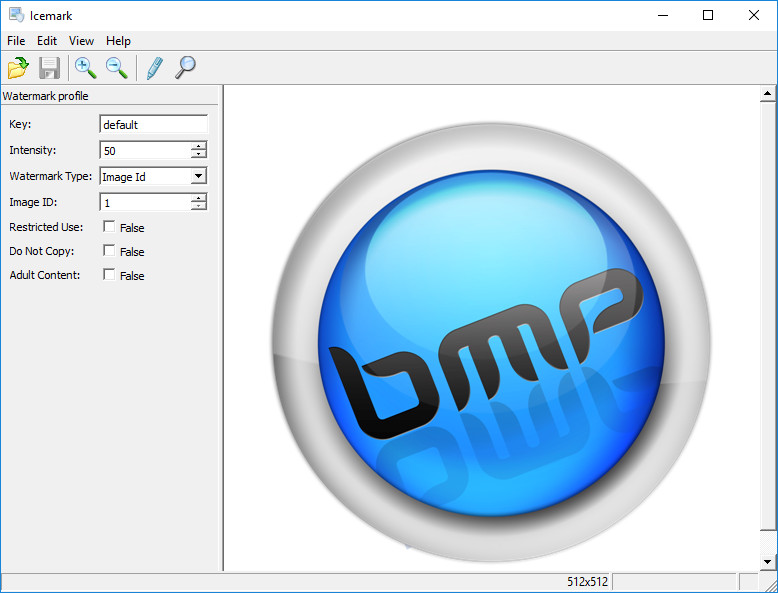Decrease Intensity with the down arrow
The height and width of the screenshot is (593, 778).
click(x=198, y=154)
